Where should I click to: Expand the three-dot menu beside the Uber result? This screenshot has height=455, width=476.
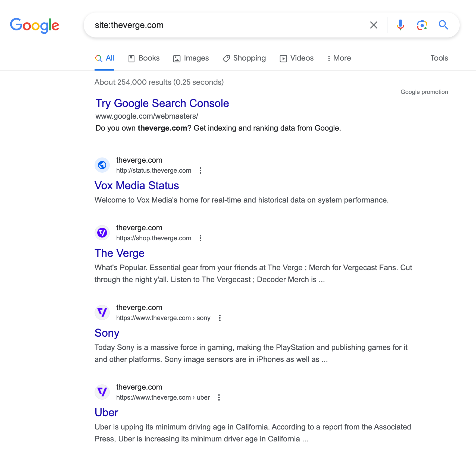coord(219,397)
